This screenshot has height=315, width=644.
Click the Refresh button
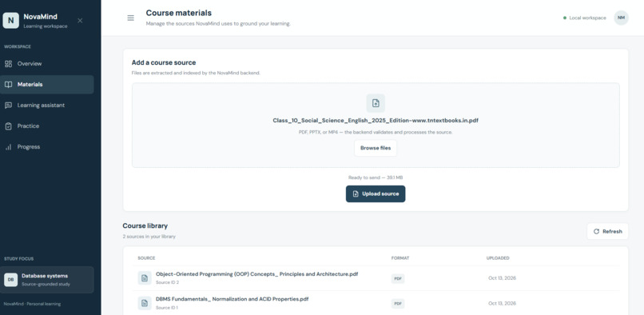pyautogui.click(x=607, y=232)
